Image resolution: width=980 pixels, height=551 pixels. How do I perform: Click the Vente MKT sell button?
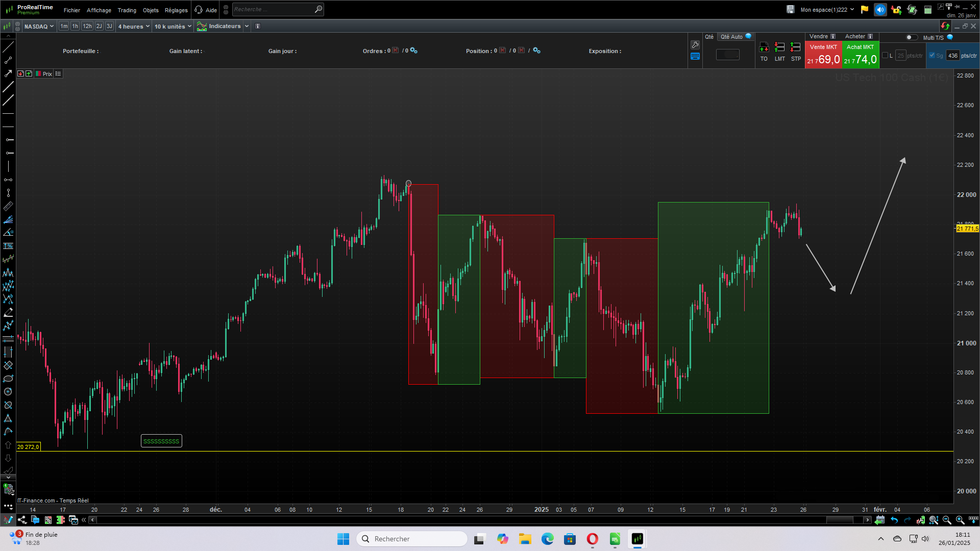pyautogui.click(x=823, y=54)
